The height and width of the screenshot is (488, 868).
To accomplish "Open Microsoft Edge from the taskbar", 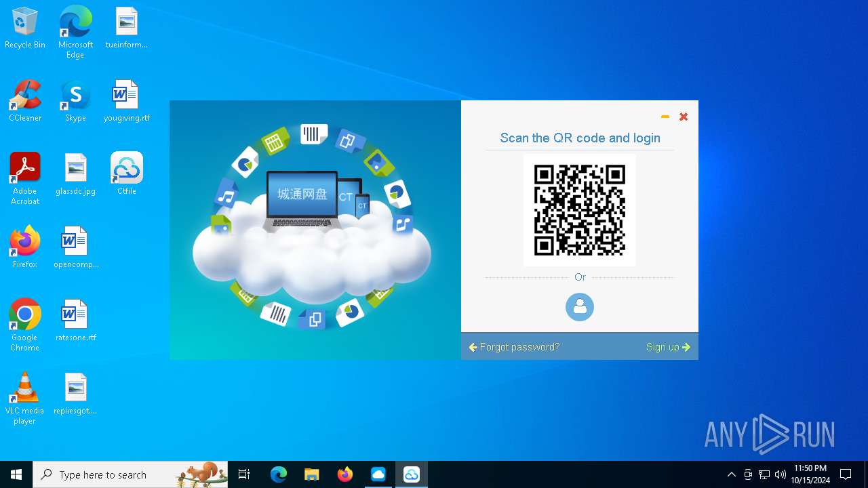I will [x=279, y=474].
